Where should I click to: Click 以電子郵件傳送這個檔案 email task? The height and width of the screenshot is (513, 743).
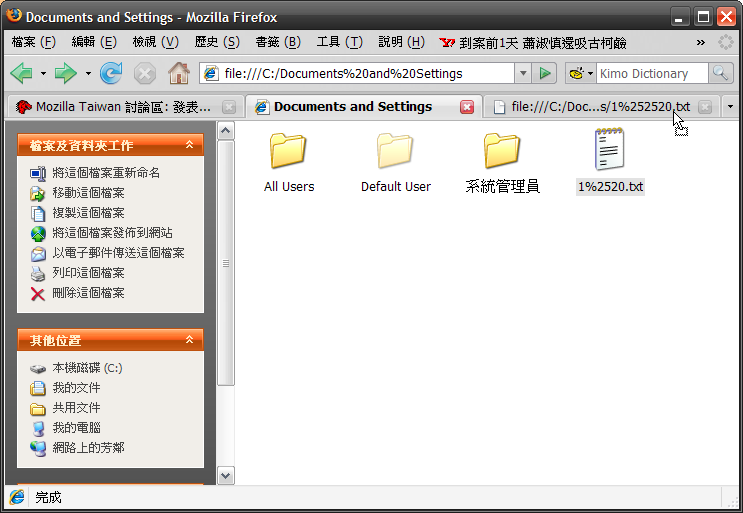pos(118,253)
